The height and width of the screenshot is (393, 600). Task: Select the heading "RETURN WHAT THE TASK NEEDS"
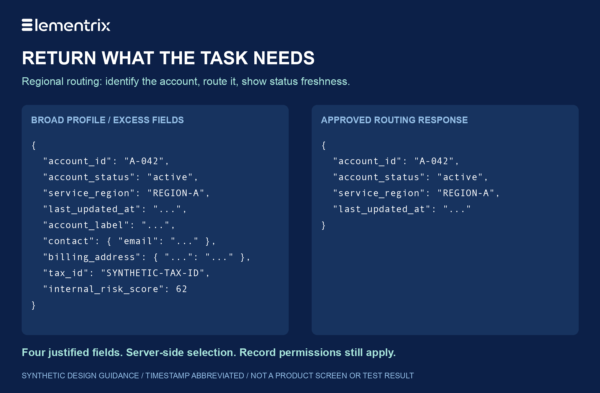168,58
